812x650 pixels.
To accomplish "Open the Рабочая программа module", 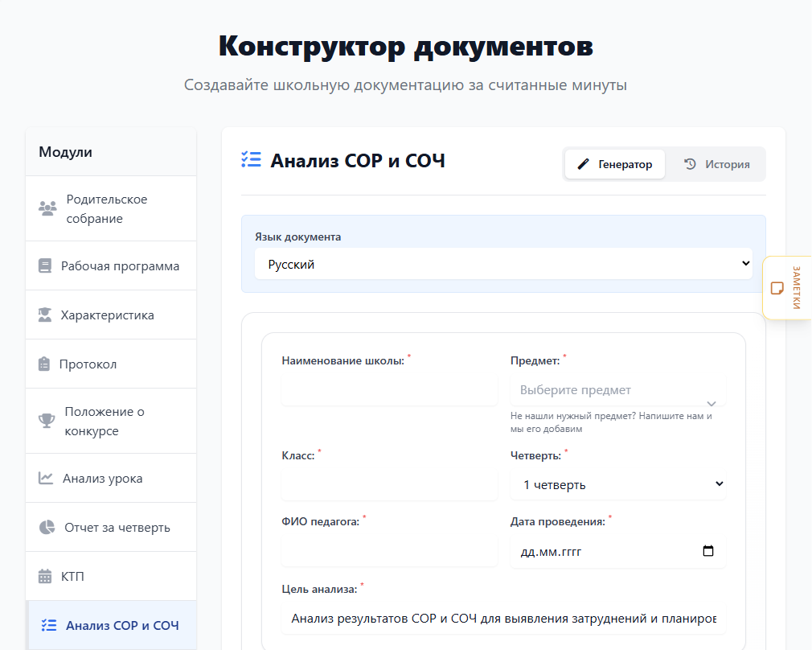I will [x=111, y=266].
